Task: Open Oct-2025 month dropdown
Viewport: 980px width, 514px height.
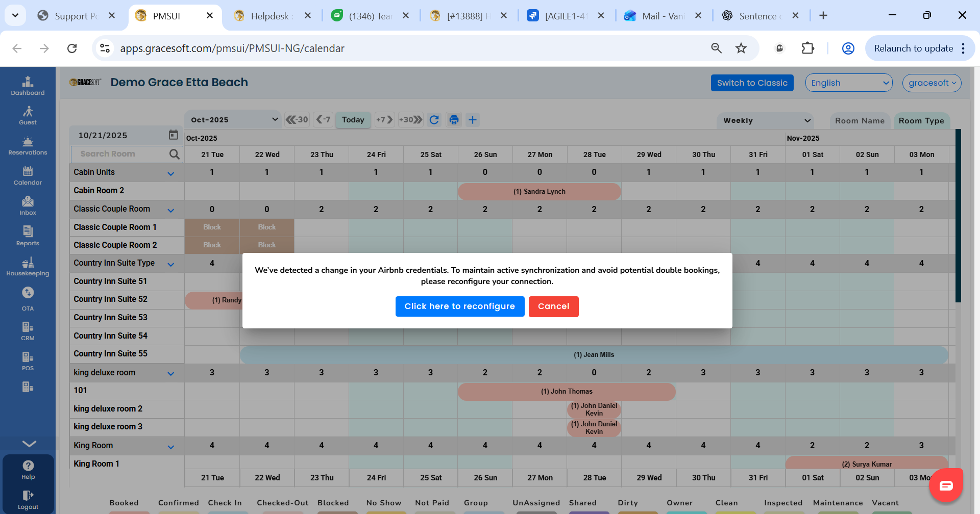Action: [233, 120]
